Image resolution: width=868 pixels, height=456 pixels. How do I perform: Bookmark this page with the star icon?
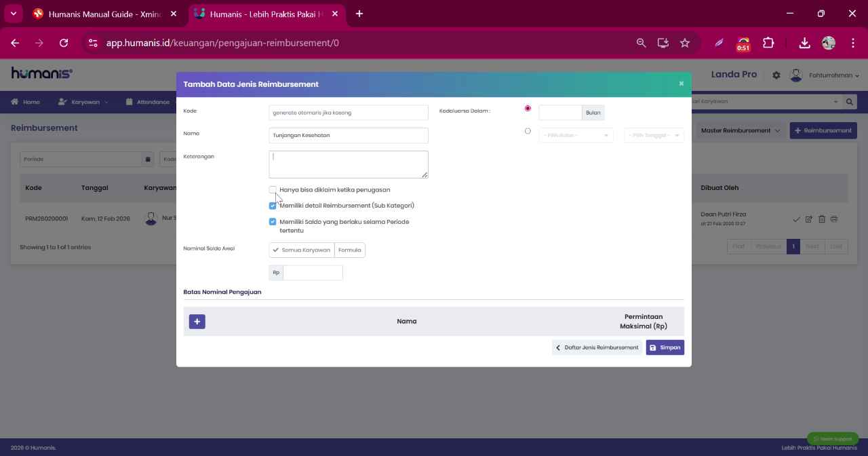point(685,43)
